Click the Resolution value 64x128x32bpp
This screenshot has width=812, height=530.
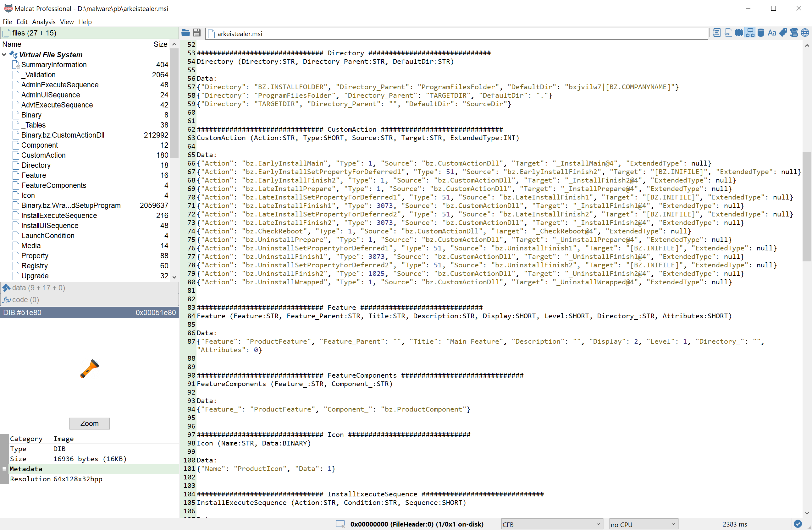pyautogui.click(x=78, y=479)
